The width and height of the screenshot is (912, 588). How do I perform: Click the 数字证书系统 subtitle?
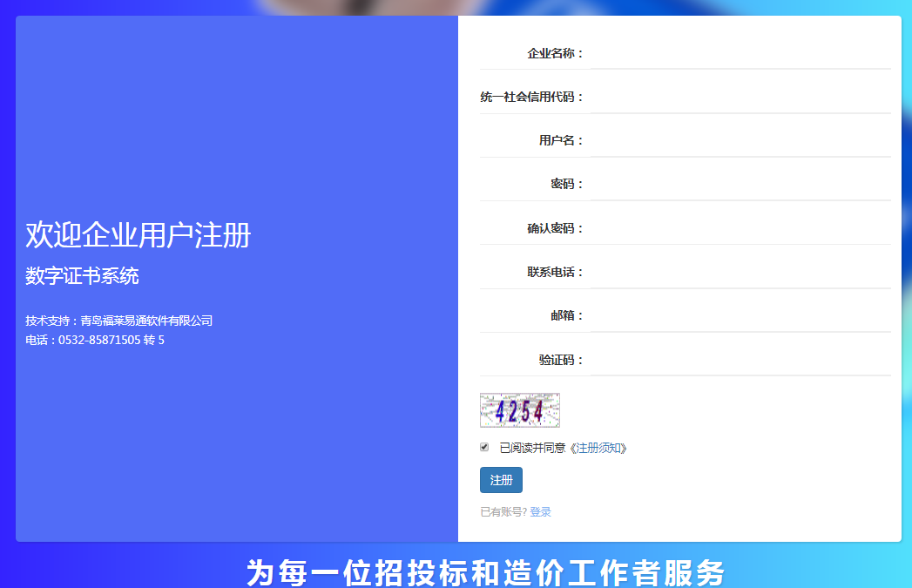[x=82, y=276]
